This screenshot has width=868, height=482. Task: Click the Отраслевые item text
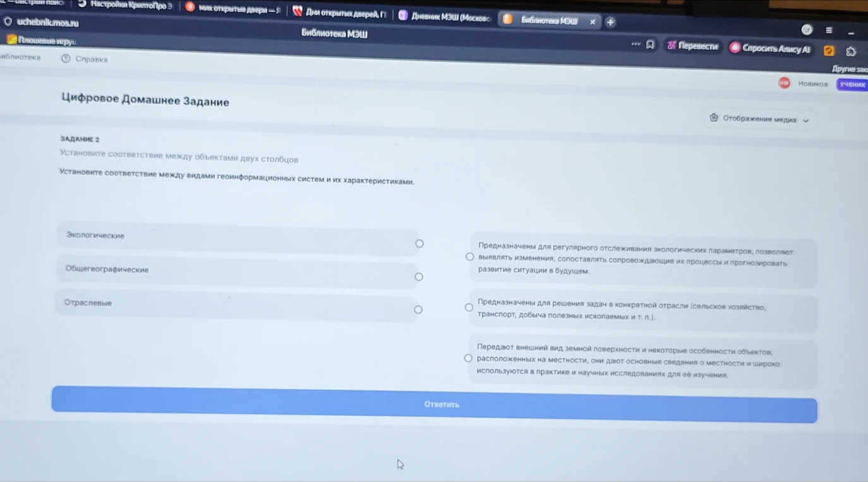tap(88, 303)
